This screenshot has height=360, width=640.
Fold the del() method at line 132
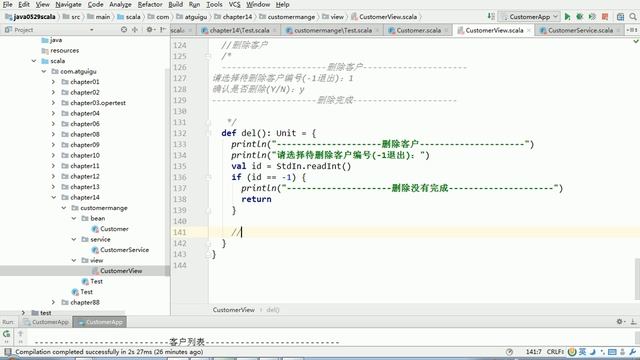pyautogui.click(x=209, y=133)
